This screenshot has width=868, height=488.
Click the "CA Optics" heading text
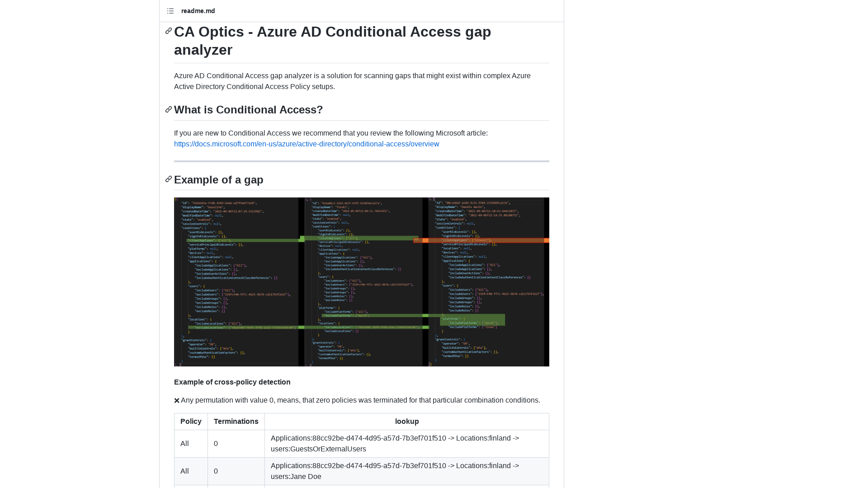332,41
